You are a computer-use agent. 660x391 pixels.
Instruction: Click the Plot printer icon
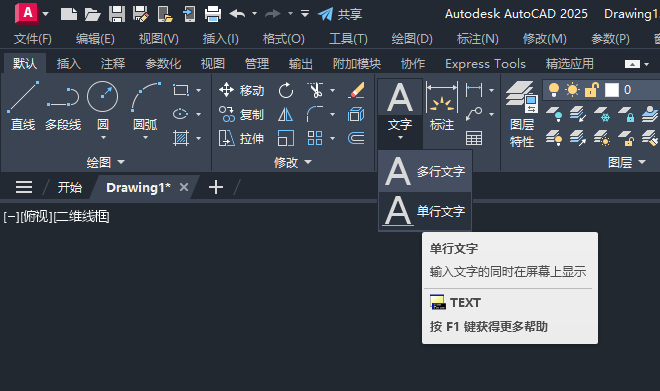pyautogui.click(x=213, y=14)
